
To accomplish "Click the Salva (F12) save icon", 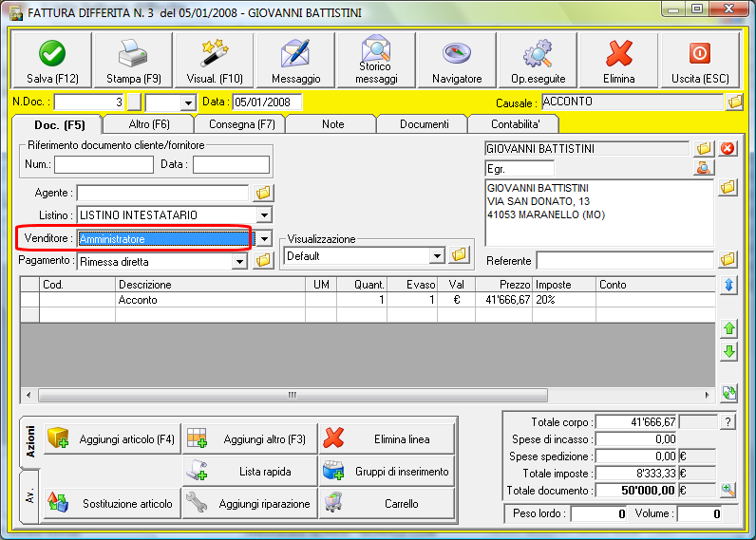I will pyautogui.click(x=51, y=61).
